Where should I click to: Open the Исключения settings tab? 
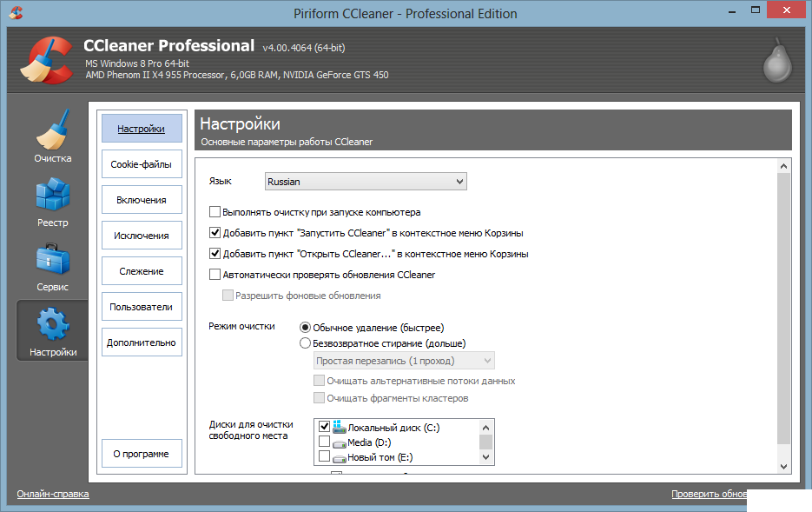142,236
